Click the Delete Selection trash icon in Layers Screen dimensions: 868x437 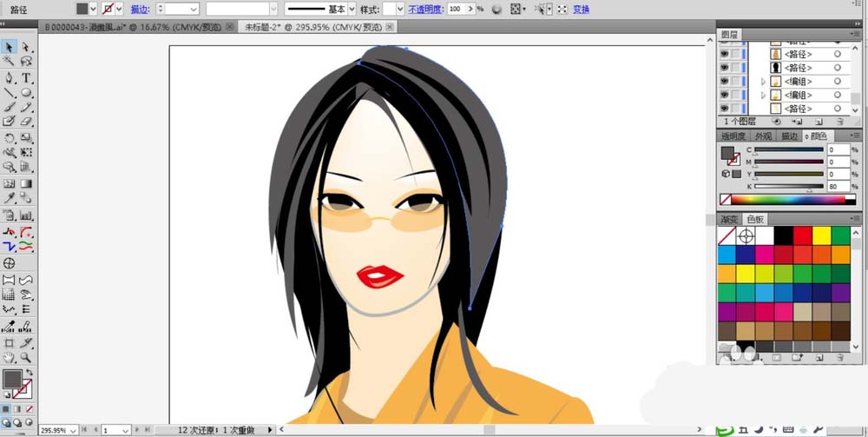point(839,122)
